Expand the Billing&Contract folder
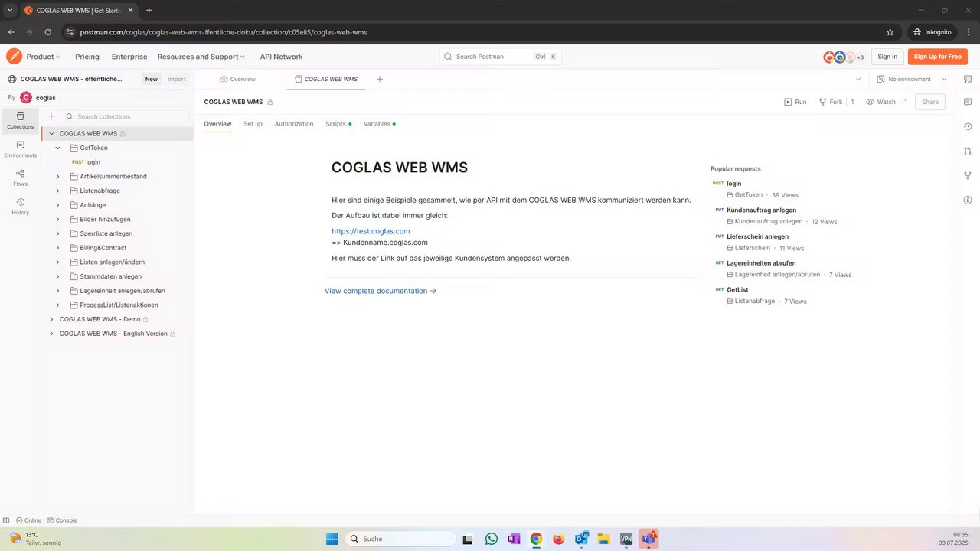This screenshot has width=980, height=551. (57, 248)
